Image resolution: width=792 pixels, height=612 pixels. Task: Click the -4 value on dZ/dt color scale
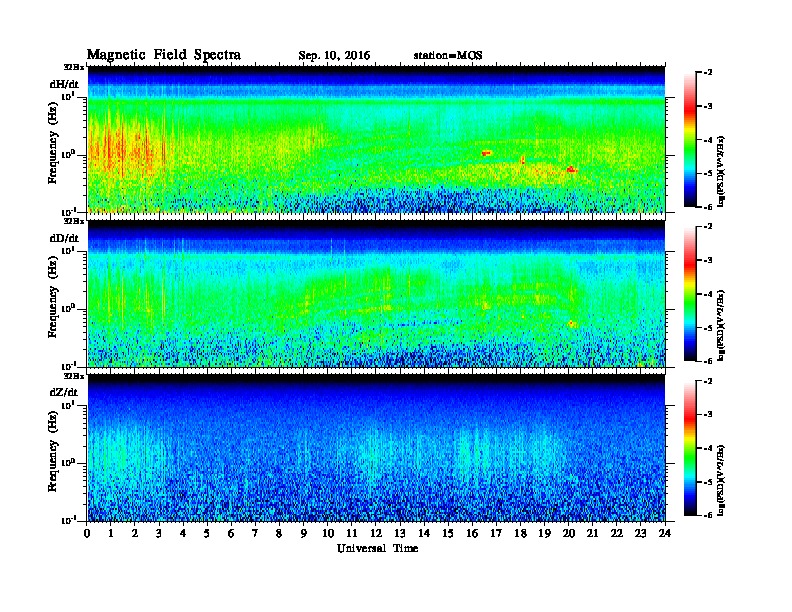click(x=708, y=448)
